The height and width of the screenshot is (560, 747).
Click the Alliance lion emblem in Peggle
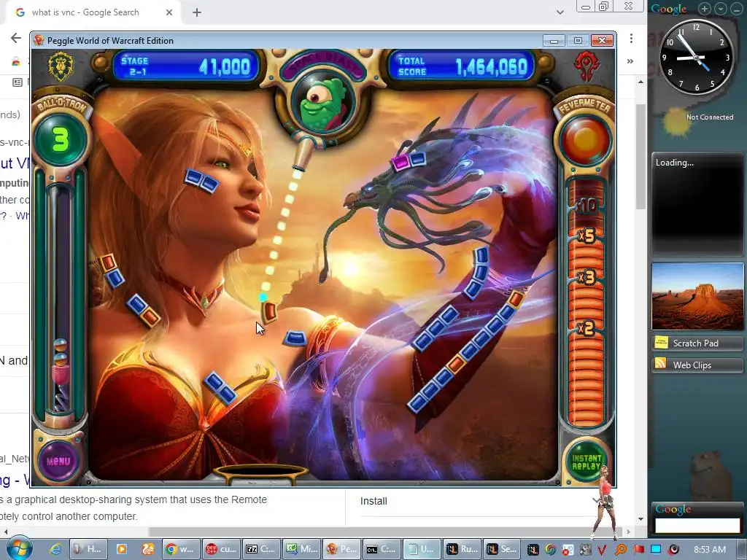[61, 66]
